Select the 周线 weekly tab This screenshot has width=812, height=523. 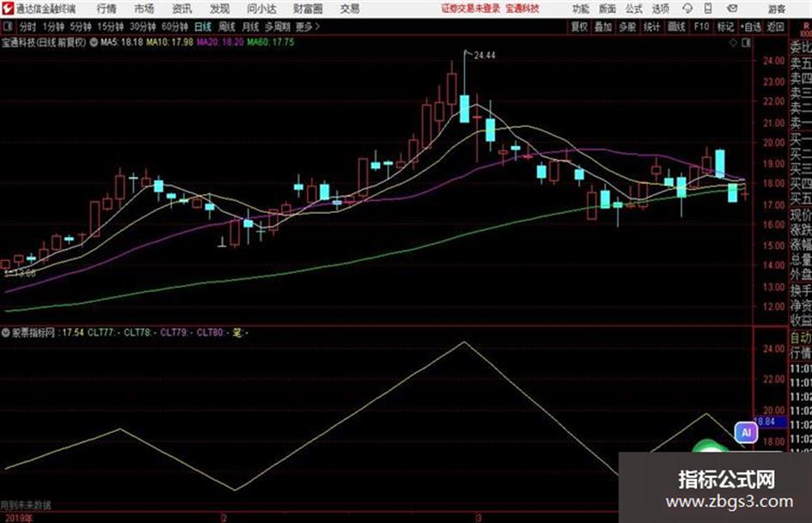pos(226,27)
